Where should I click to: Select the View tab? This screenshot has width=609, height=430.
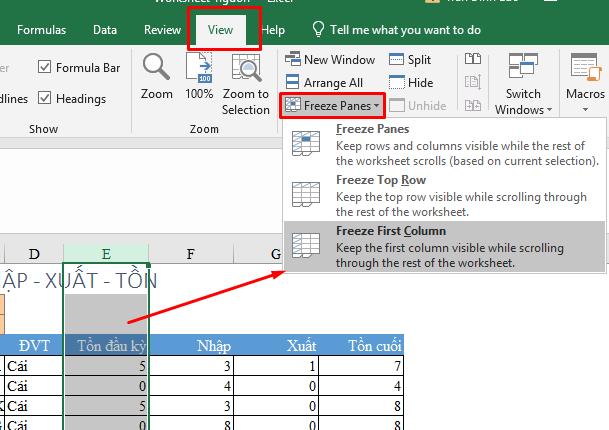point(220,30)
